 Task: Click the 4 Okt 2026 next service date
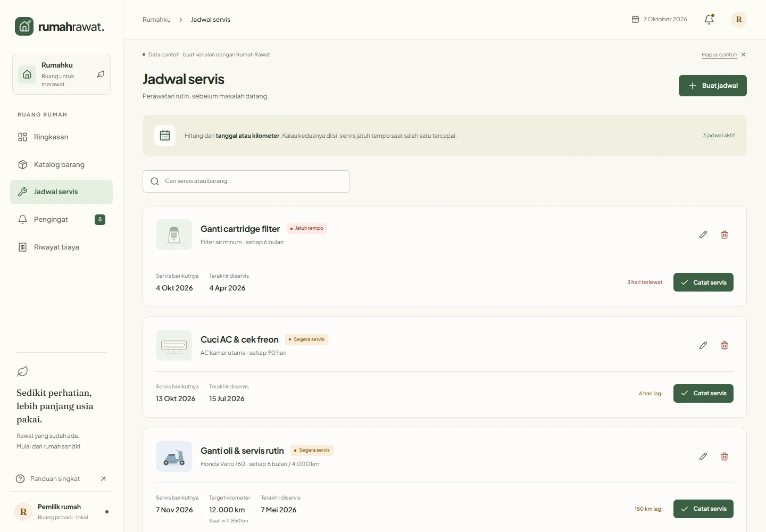(x=174, y=288)
